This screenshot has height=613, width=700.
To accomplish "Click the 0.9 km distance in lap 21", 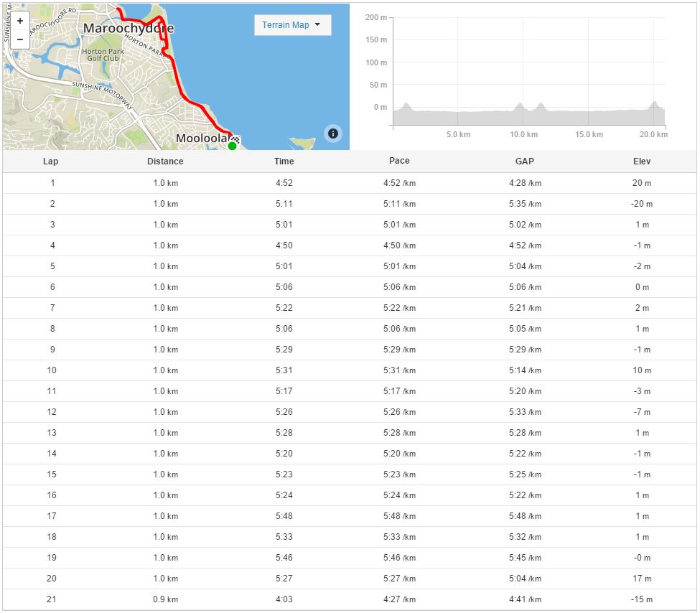I will (x=165, y=599).
